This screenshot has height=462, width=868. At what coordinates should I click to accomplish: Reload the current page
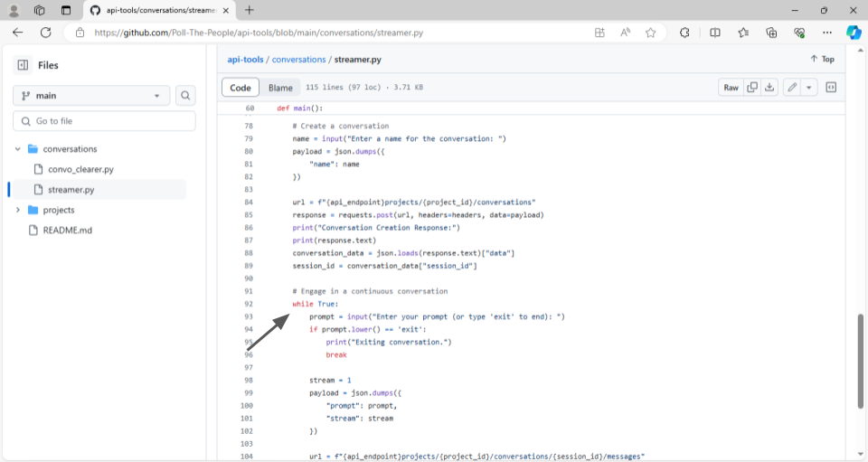[45, 33]
